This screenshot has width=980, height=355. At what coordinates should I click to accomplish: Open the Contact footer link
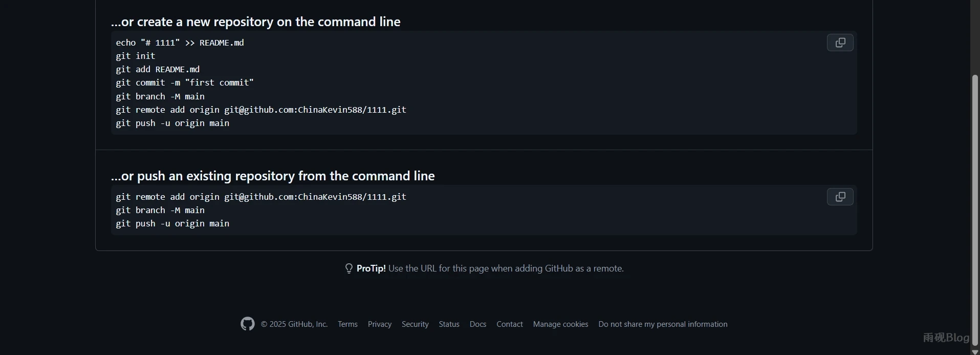click(x=509, y=324)
